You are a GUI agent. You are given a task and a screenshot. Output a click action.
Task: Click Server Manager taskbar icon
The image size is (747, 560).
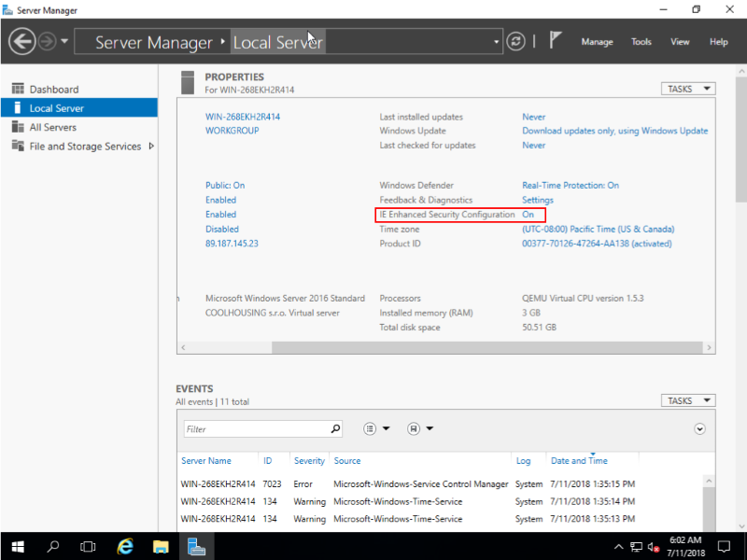click(x=196, y=546)
